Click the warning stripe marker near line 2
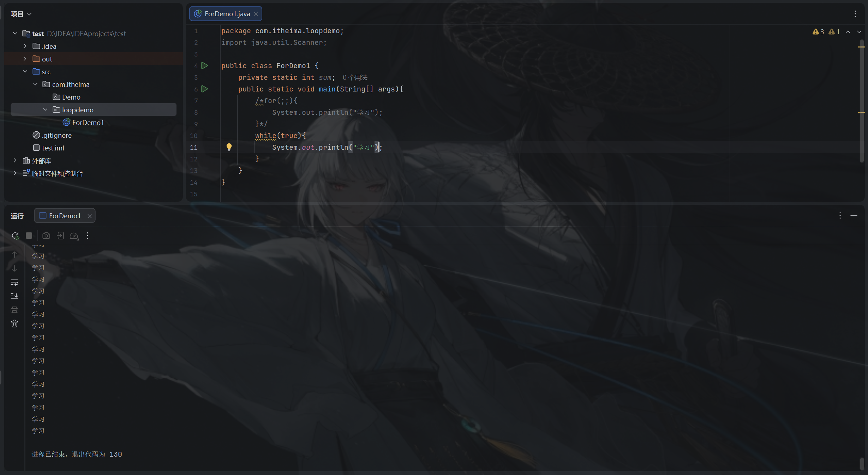Screen dimensions: 868x475 861,47
